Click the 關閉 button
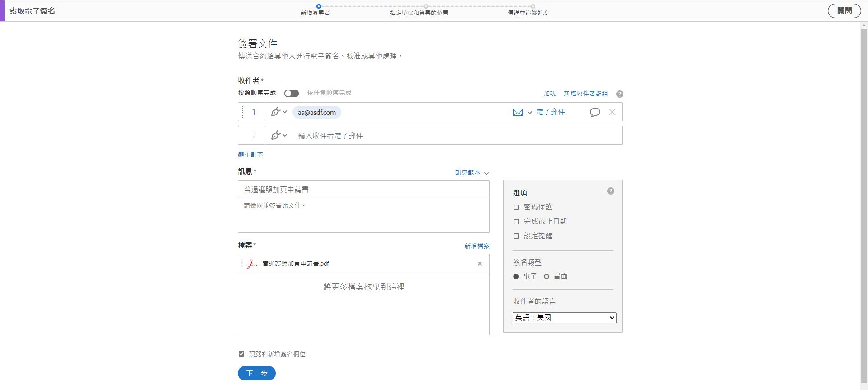Image resolution: width=868 pixels, height=390 pixels. pos(844,11)
